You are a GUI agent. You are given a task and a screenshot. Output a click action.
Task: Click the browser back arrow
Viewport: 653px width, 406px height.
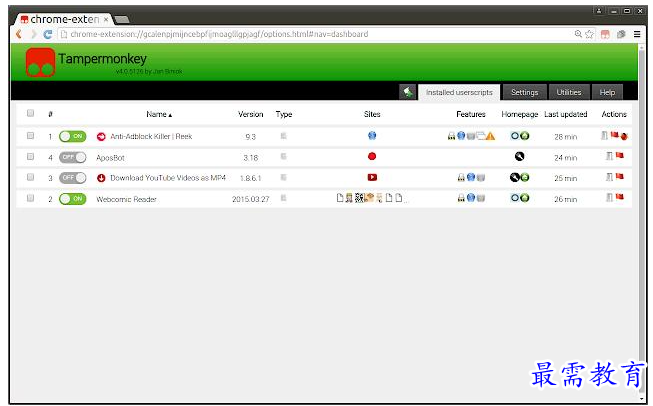coord(18,34)
